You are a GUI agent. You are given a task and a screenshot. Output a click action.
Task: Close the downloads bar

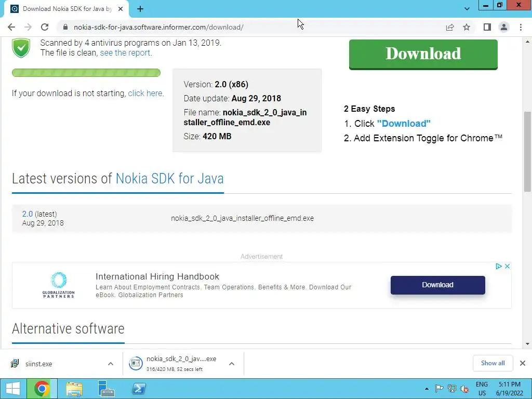click(x=523, y=363)
